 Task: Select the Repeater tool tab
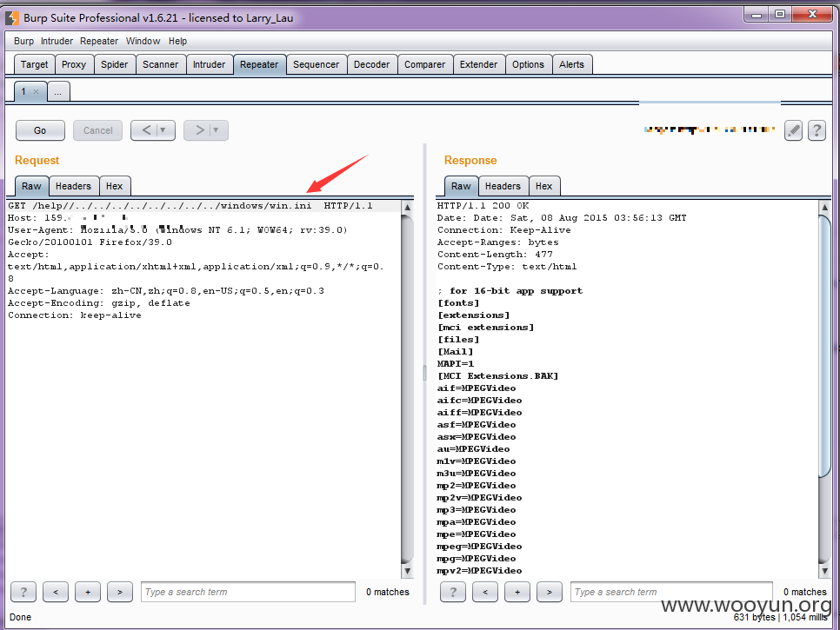(259, 64)
